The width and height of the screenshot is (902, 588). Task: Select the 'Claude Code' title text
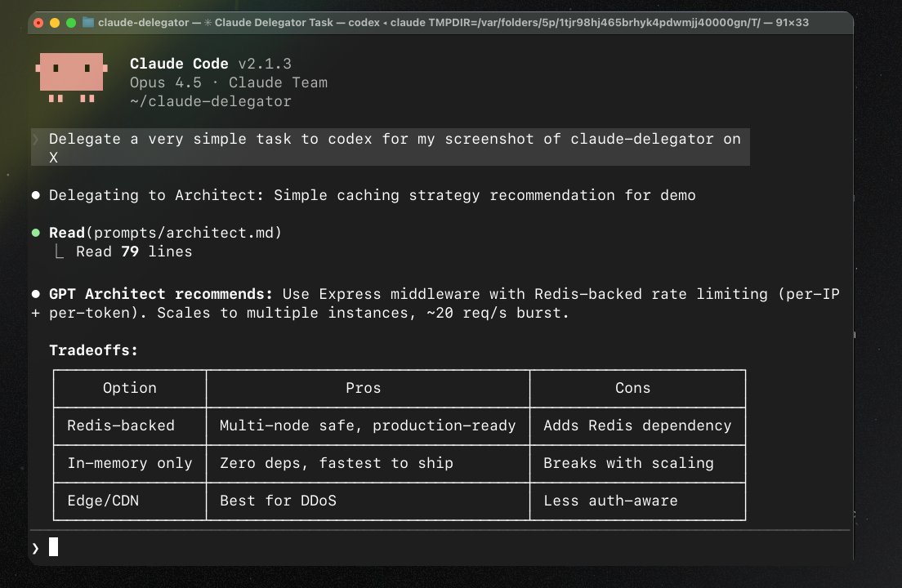179,63
